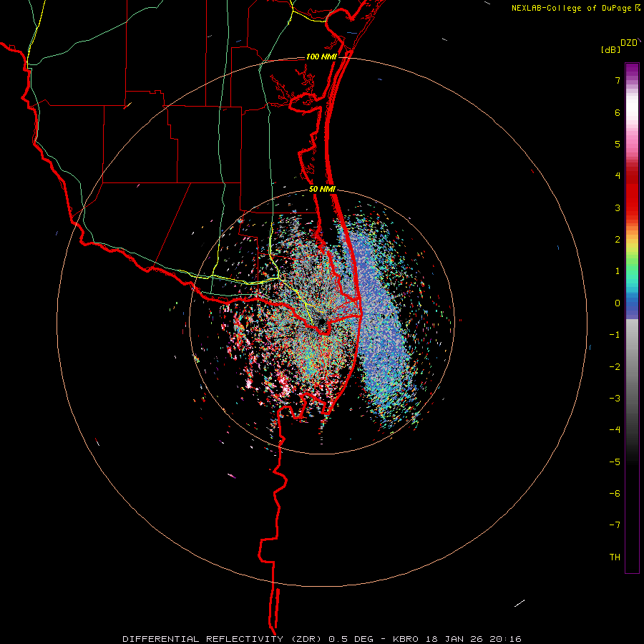Click the 5 value on the dB scale
This screenshot has height=644, width=644.
[x=618, y=144]
